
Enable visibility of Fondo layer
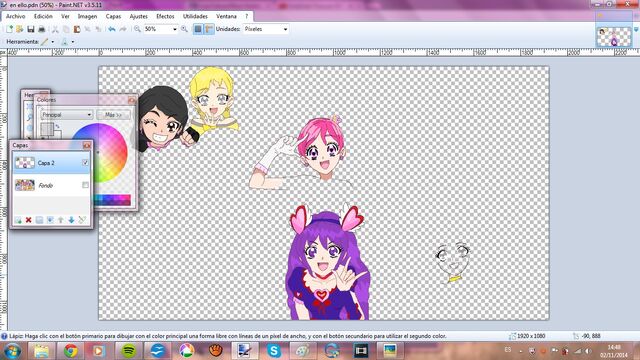pos(85,185)
